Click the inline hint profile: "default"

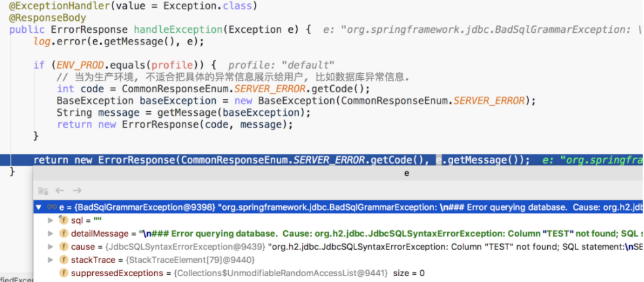pos(282,65)
